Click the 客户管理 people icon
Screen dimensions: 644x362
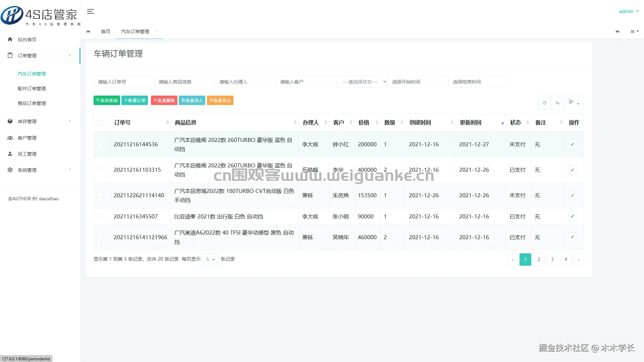click(10, 138)
